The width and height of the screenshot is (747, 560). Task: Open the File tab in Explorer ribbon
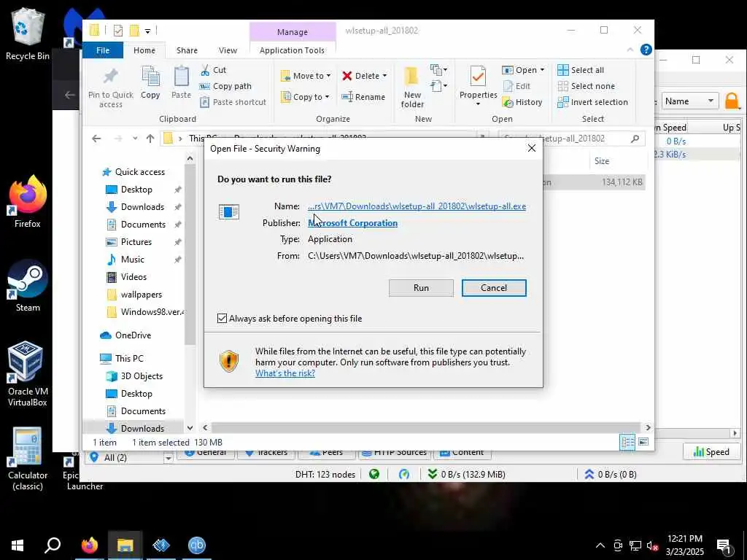coord(103,50)
